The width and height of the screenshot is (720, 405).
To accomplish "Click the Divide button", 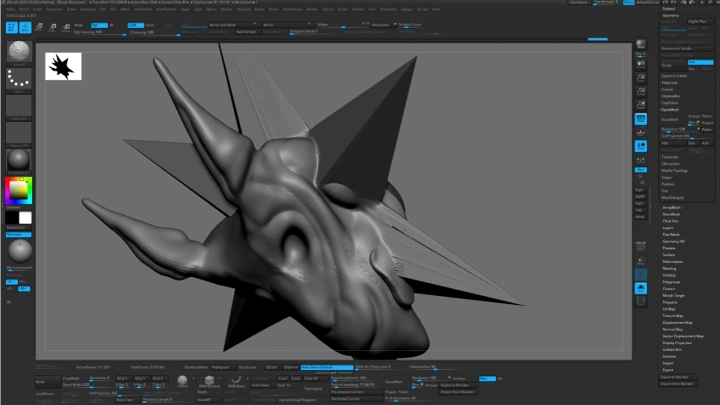I will (x=673, y=65).
